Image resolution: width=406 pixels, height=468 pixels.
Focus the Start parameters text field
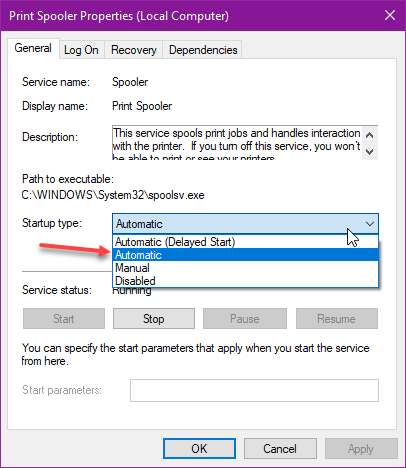(254, 390)
